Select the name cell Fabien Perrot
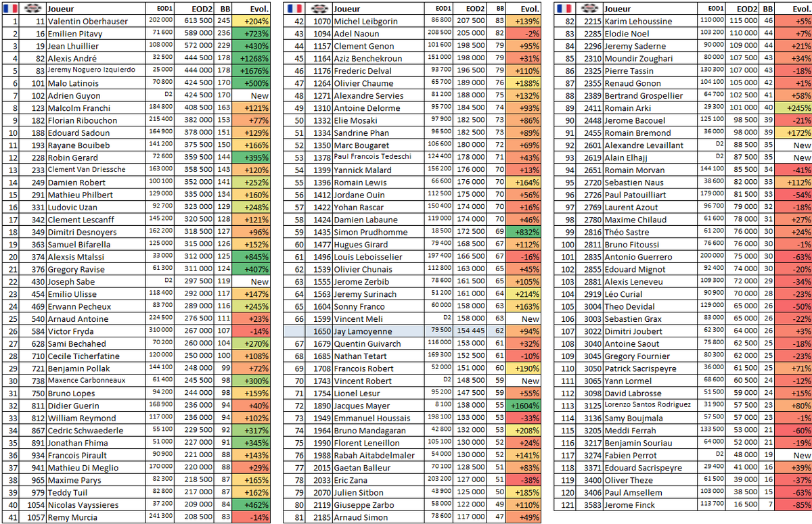Viewport: 812px width, 524px height. point(650,456)
